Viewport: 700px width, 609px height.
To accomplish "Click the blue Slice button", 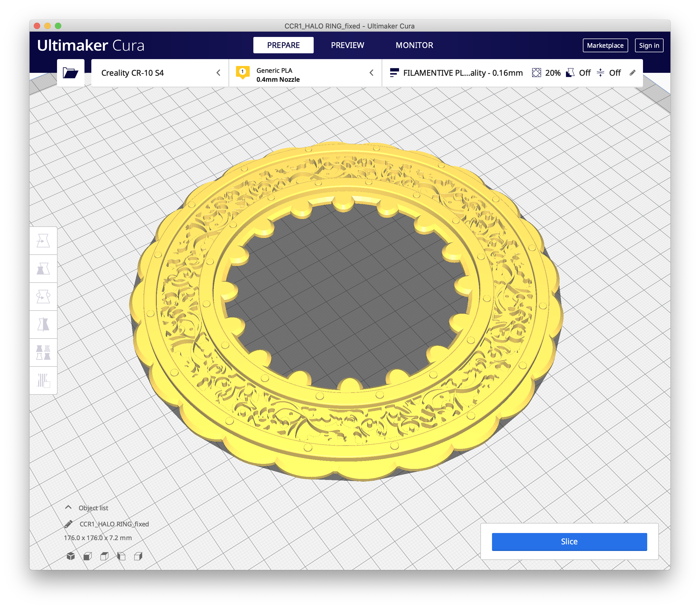I will coord(569,541).
